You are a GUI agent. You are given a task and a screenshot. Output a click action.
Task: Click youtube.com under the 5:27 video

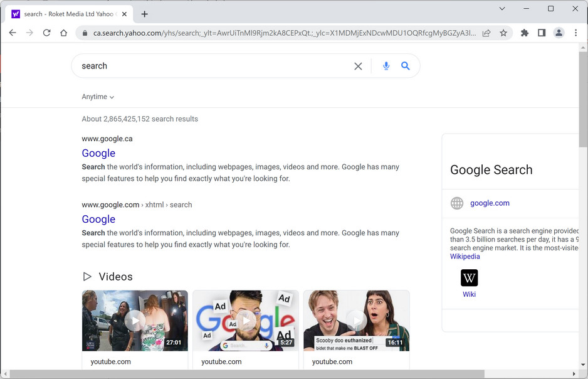click(221, 361)
